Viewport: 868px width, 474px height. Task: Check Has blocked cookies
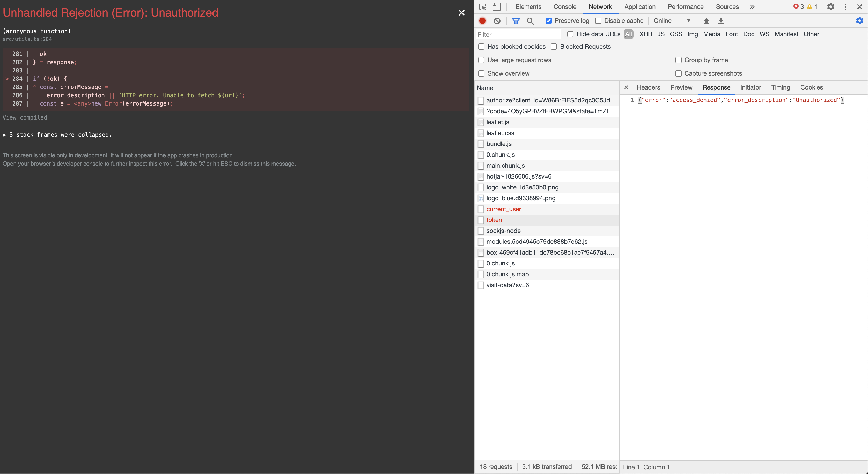coord(481,47)
